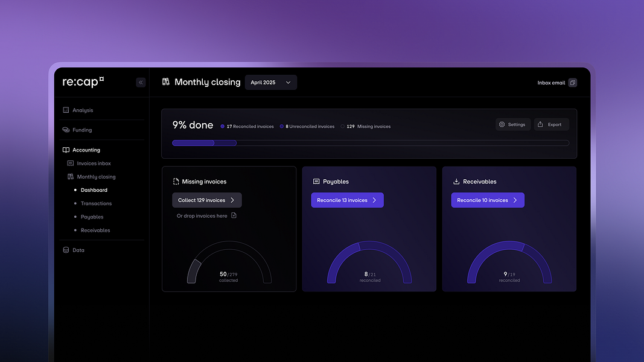Click the 9% done text

click(x=193, y=125)
